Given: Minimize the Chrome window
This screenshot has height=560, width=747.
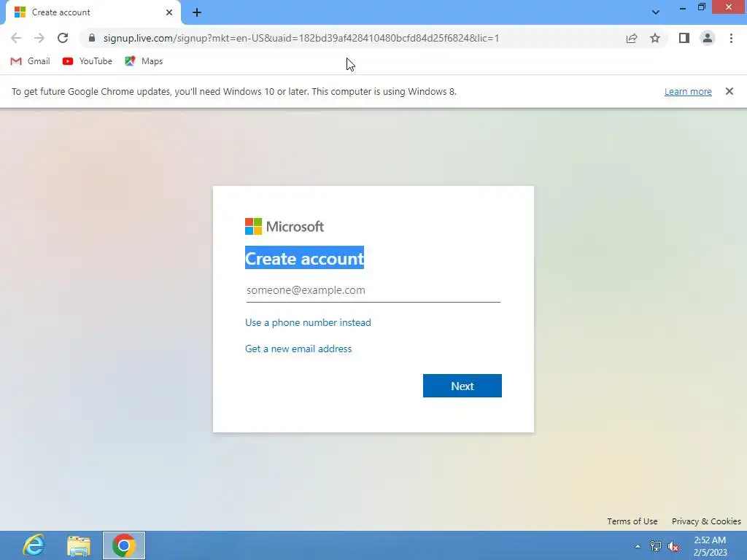Looking at the screenshot, I should 682,7.
